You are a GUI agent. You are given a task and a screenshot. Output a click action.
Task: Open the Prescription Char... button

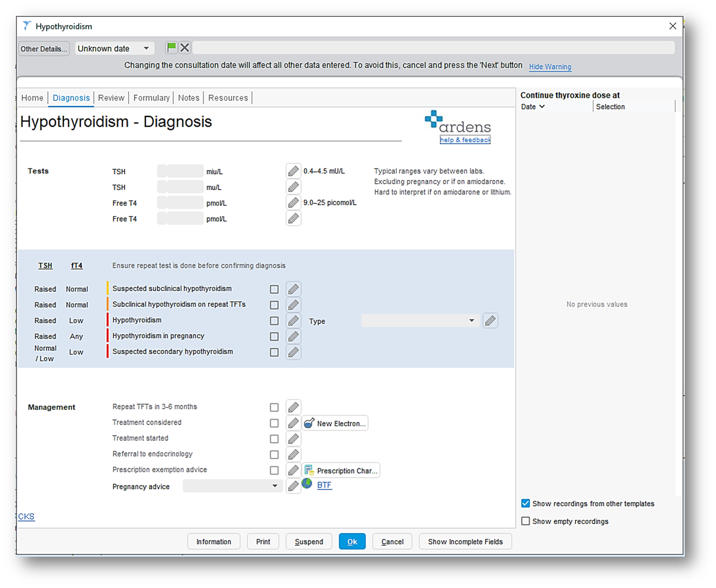tap(341, 470)
